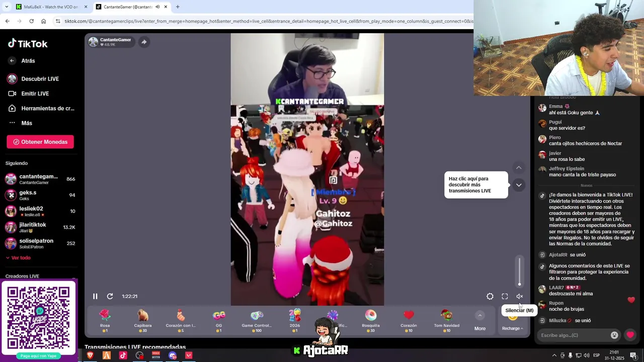The image size is (644, 362).
Task: Open Brave browser from taskbar
Action: point(90,355)
